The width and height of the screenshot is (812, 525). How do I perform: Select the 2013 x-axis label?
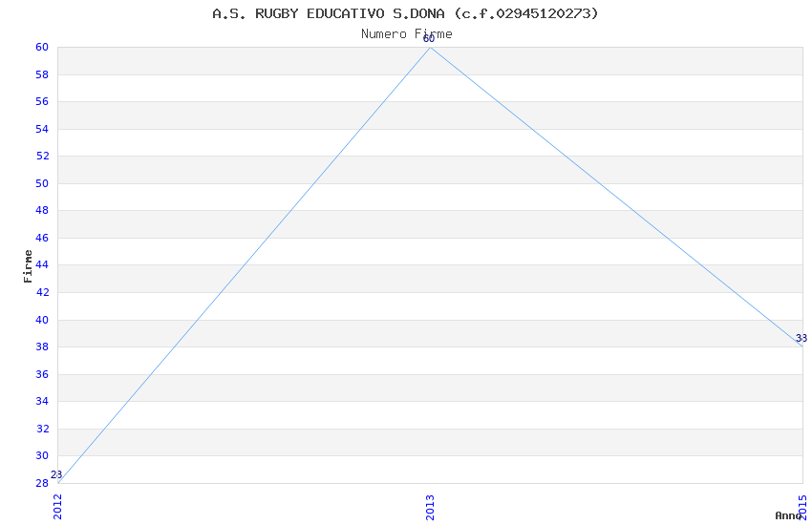click(430, 507)
